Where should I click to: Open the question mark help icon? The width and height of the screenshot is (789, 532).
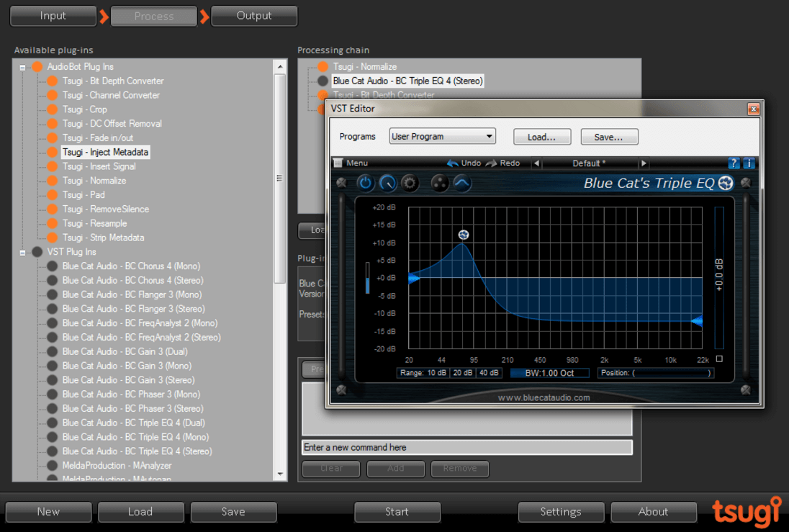[x=734, y=163]
